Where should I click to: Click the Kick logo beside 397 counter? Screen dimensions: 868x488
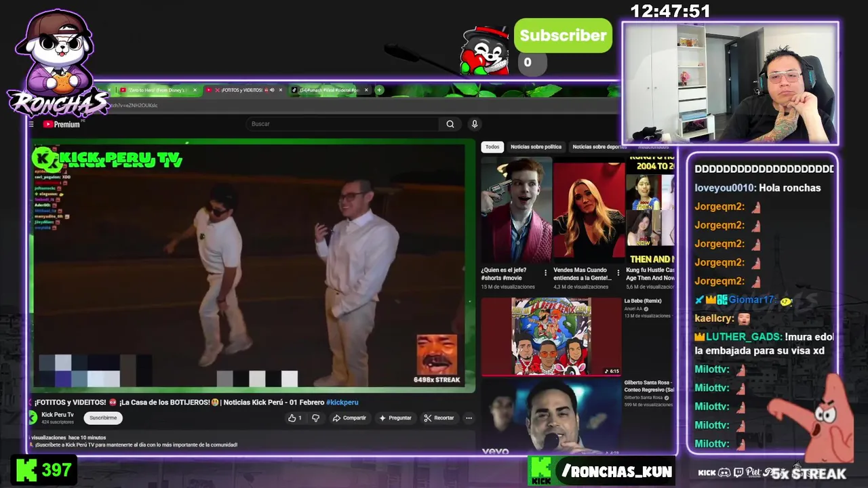pos(26,470)
